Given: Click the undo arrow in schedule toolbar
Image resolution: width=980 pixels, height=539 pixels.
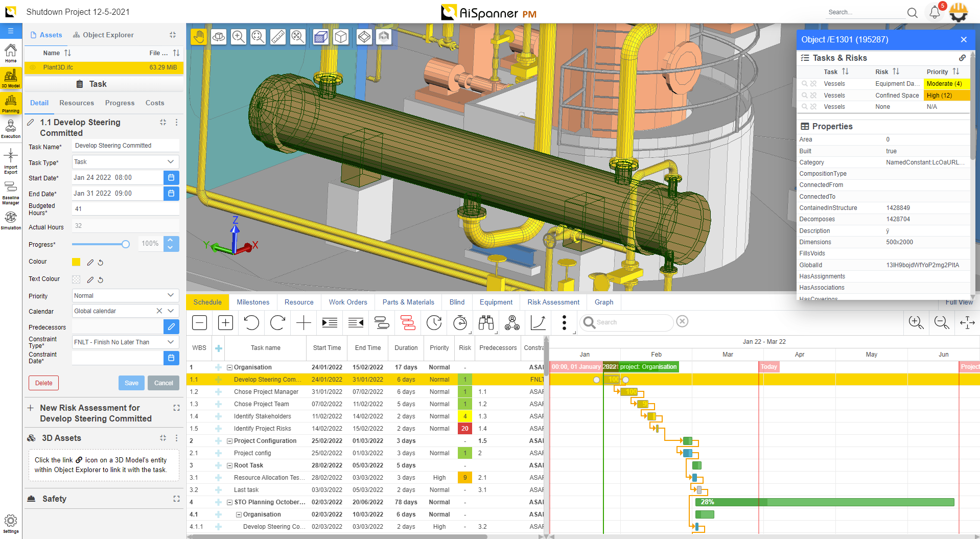Looking at the screenshot, I should (251, 322).
